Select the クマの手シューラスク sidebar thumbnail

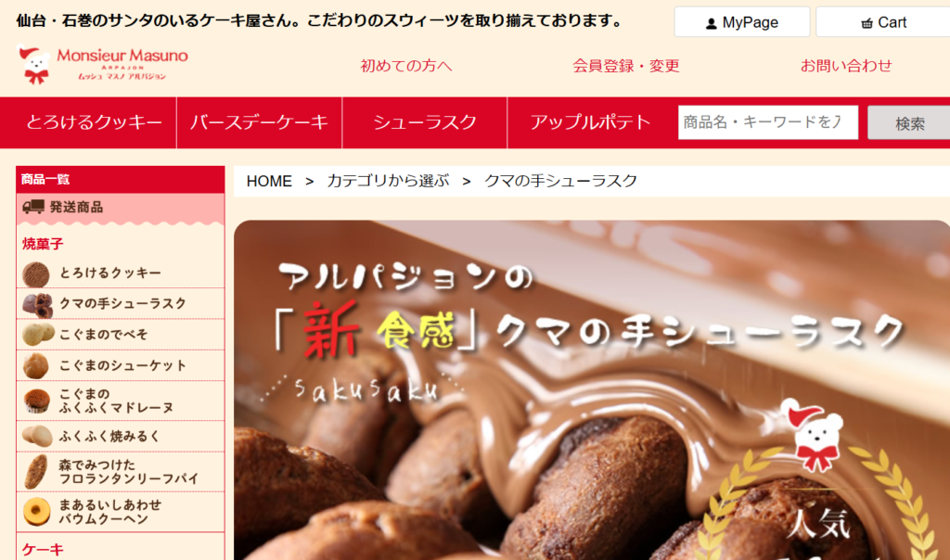tap(37, 304)
